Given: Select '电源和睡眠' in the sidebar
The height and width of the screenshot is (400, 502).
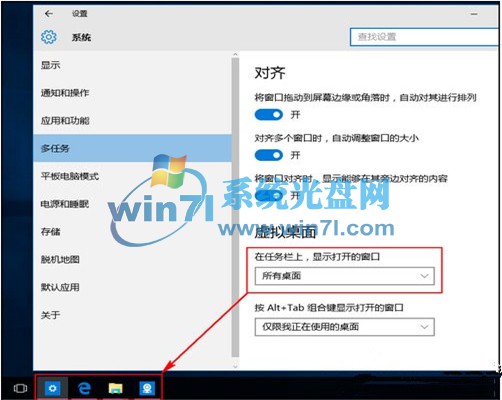Looking at the screenshot, I should (132, 204).
